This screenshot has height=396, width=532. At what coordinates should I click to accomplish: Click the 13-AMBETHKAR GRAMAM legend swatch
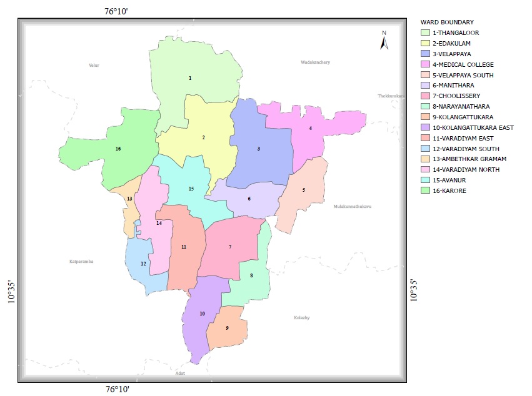click(425, 159)
